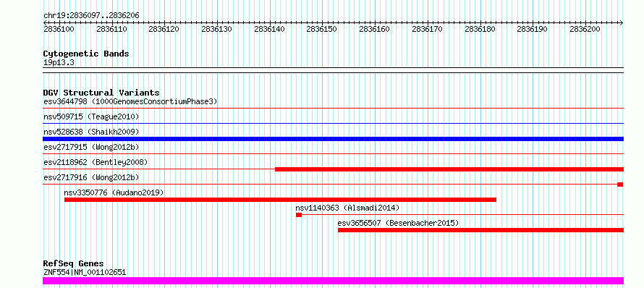Image resolution: width=644 pixels, height=288 pixels.
Task: Open variant nsv3350776 (Audano2019) label
Action: (x=114, y=192)
